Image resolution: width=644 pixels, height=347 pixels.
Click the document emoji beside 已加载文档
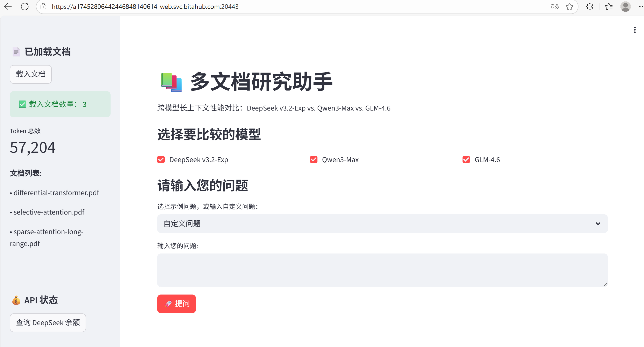[x=16, y=52]
